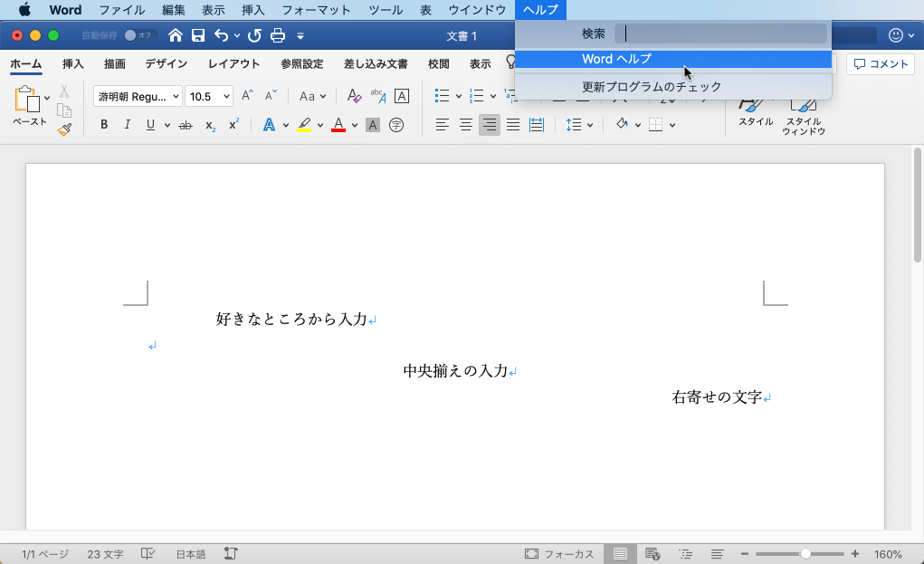
Task: Toggle Italic formatting
Action: [128, 124]
